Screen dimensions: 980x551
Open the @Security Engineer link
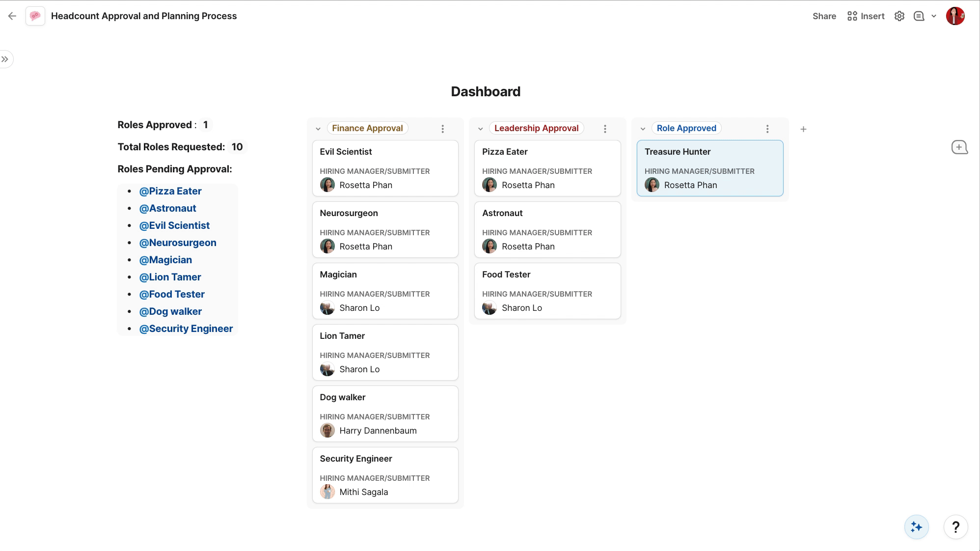pyautogui.click(x=186, y=329)
